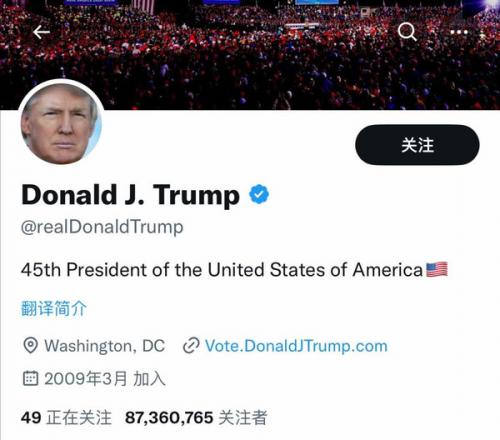500x440 pixels.
Task: View the 49 正在关注 following list
Action: (x=66, y=418)
